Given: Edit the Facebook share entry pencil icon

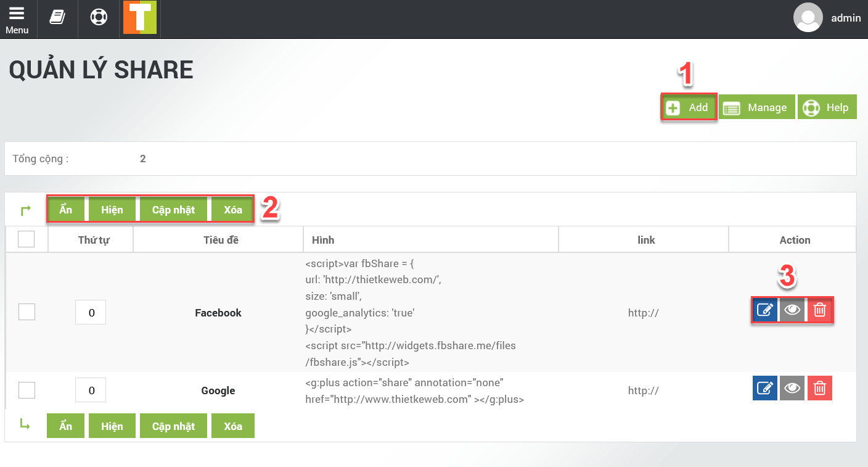Looking at the screenshot, I should [765, 310].
